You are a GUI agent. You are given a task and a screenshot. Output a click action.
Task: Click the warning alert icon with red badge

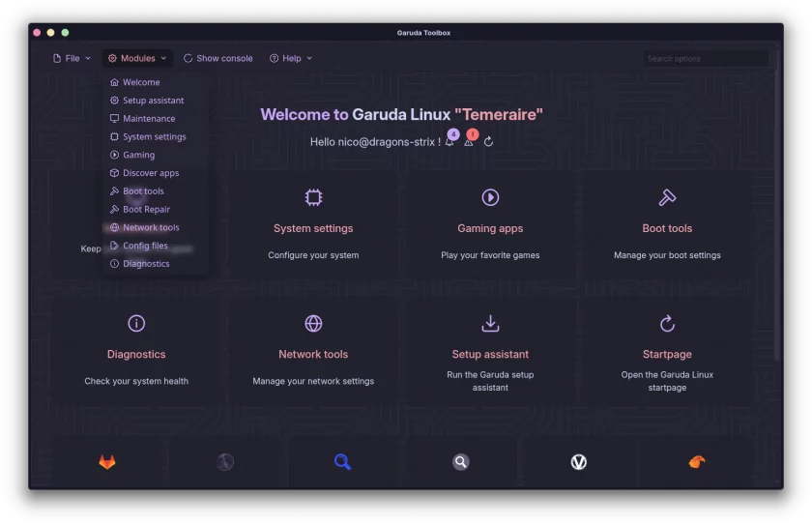(470, 139)
